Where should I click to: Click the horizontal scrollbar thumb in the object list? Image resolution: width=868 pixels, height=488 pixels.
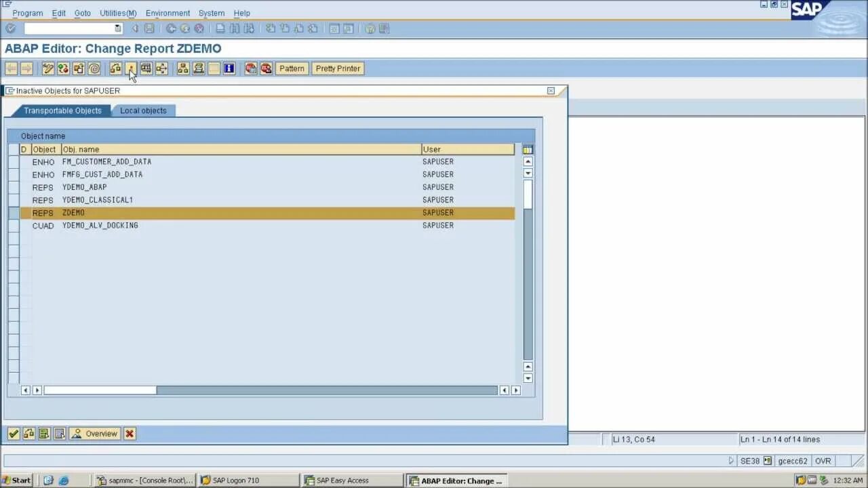click(x=100, y=390)
